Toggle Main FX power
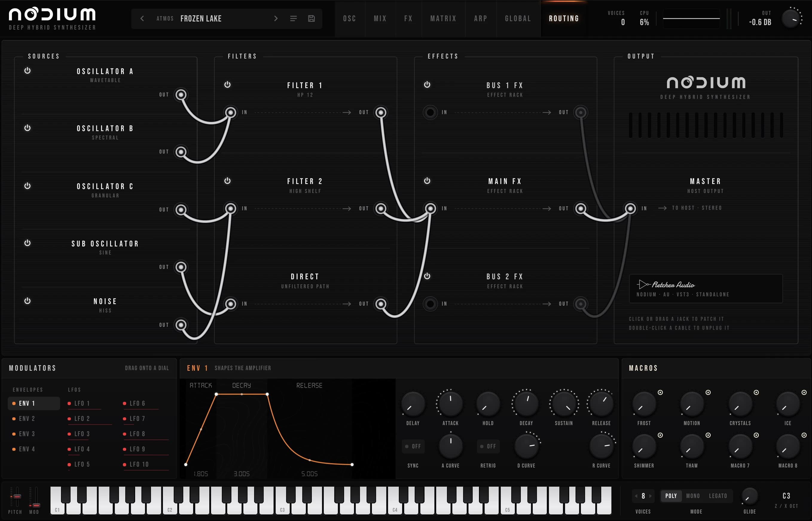812x521 pixels. (427, 181)
